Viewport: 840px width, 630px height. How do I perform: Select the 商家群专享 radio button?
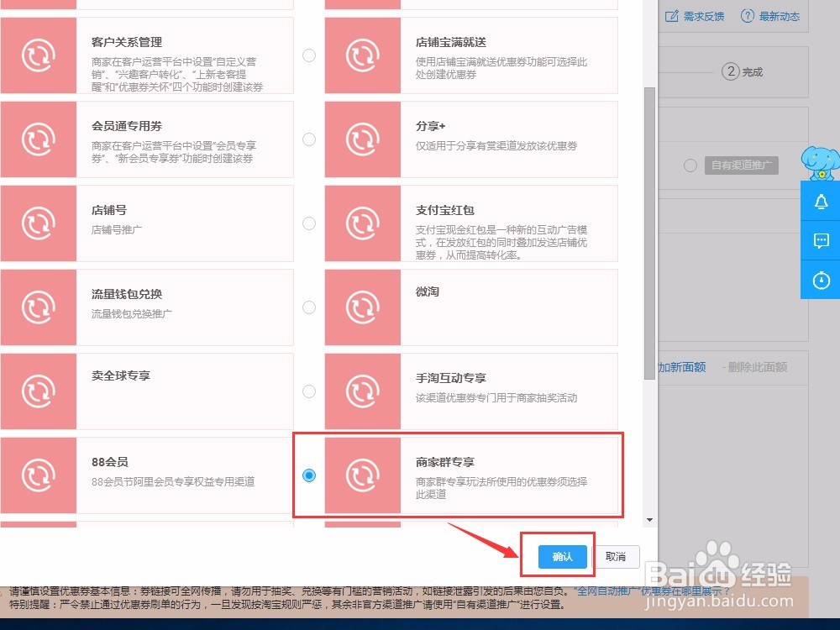tap(309, 475)
